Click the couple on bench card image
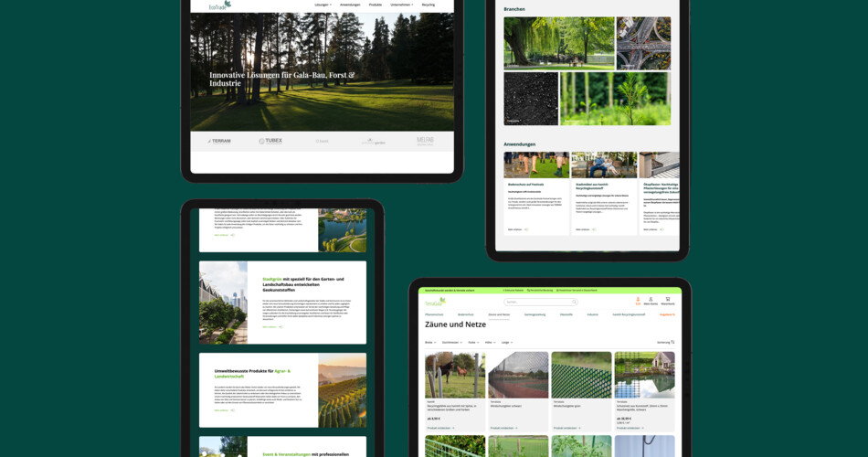This screenshot has height=457, width=868. point(604,165)
